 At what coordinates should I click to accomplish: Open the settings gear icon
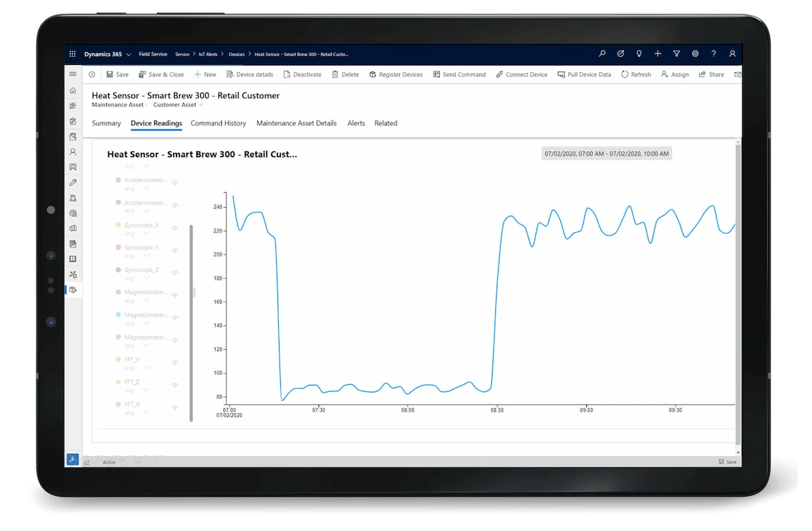pos(695,54)
